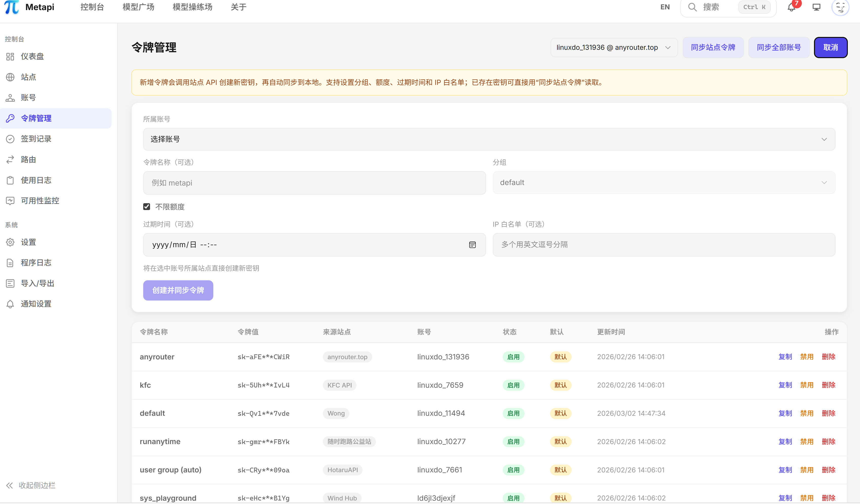Navigate to the 路由 routing page
This screenshot has height=504, width=860.
tap(28, 159)
